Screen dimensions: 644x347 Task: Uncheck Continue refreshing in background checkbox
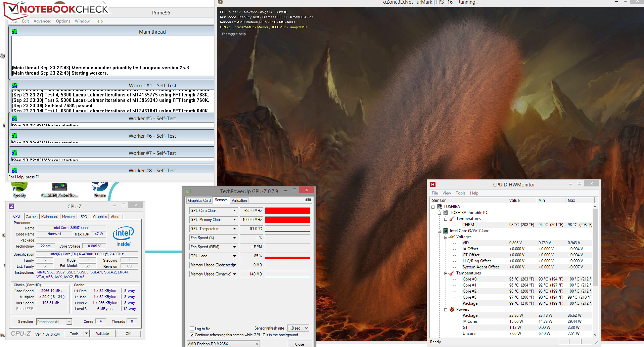[192, 335]
